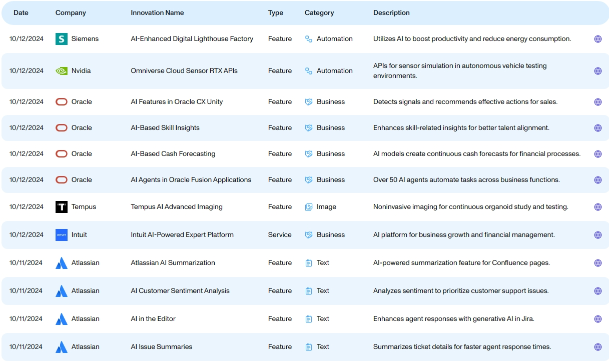The image size is (609, 364).
Task: Click description "Summarizes ticket details for faster agent"
Action: pos(462,347)
